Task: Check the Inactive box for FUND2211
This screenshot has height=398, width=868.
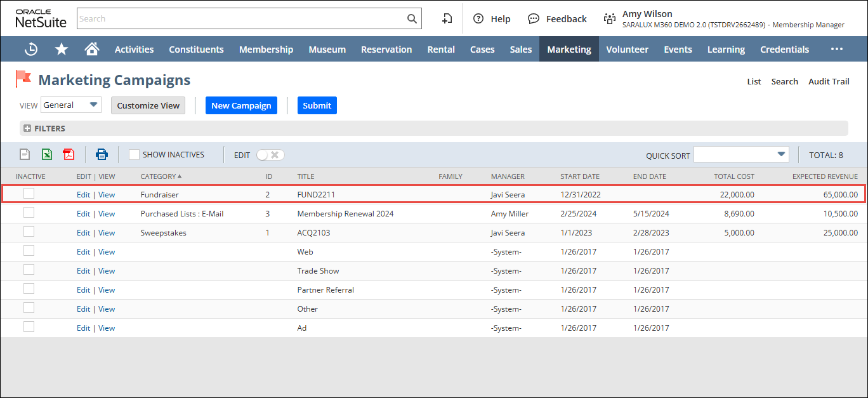Action: (29, 194)
